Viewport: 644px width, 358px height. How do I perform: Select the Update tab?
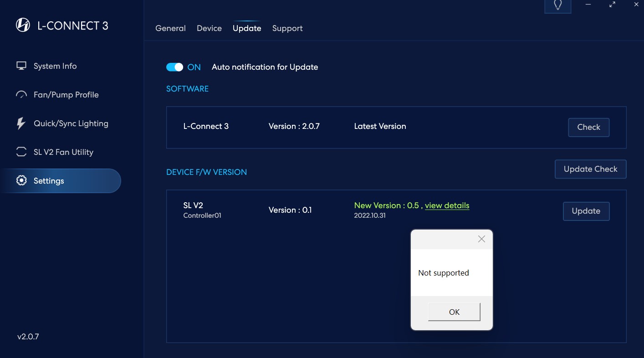[247, 28]
